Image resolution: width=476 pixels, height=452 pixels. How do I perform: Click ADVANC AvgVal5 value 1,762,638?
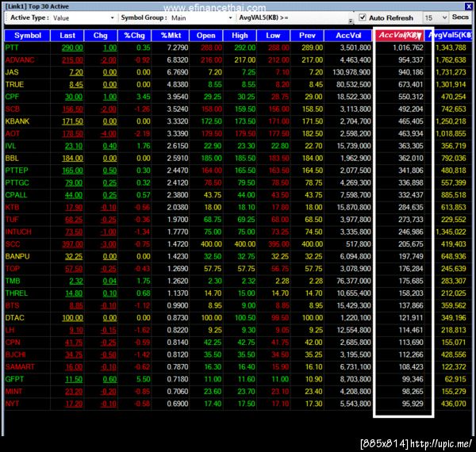tap(451, 60)
